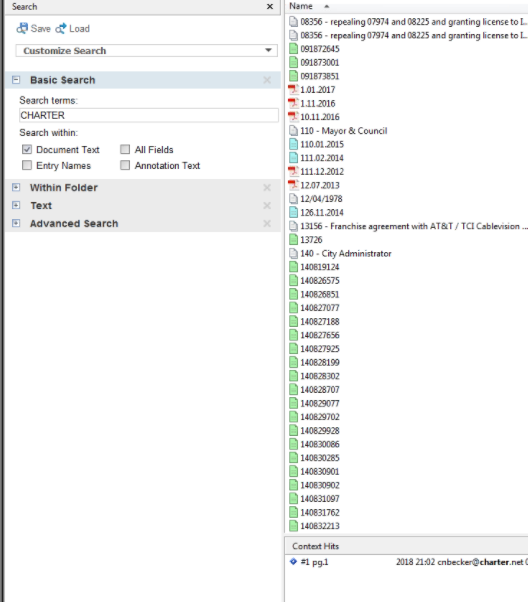
Task: Check Entry Names option
Action: click(x=27, y=165)
